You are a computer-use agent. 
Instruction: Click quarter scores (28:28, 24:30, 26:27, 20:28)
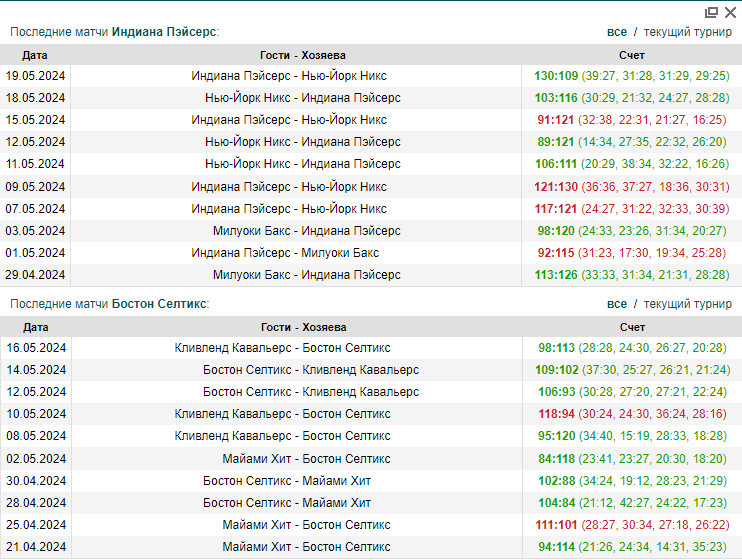[x=652, y=348]
